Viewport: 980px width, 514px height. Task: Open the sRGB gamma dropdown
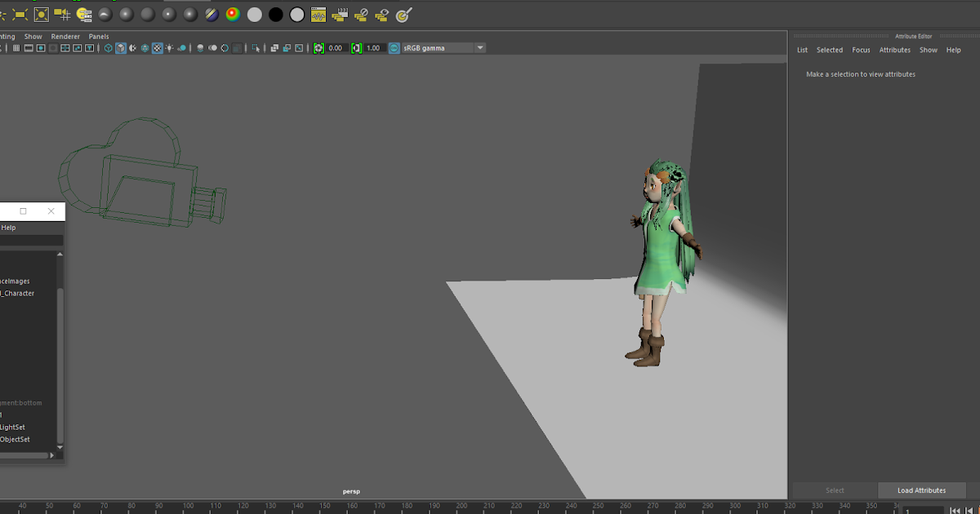pos(479,47)
